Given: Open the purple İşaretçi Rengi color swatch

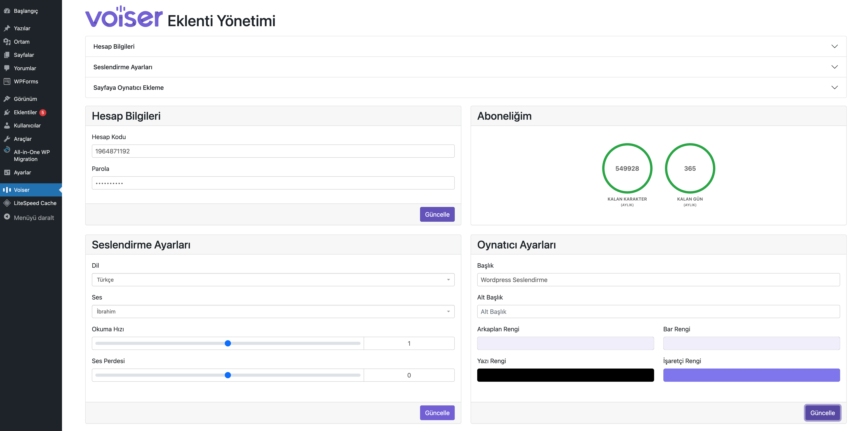Looking at the screenshot, I should tap(751, 375).
